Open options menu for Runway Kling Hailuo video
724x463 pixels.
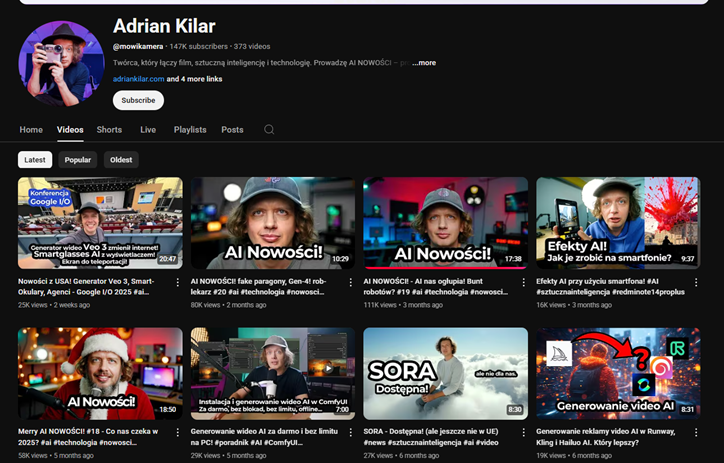[x=696, y=433]
